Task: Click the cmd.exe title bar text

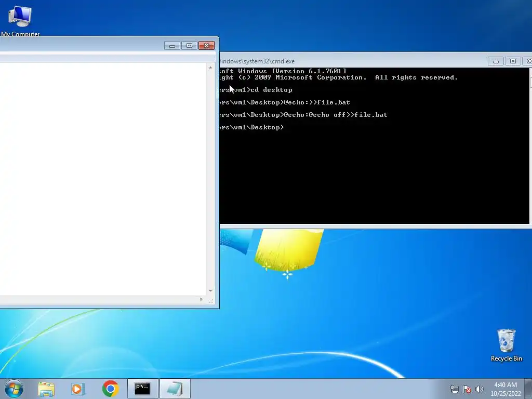Action: [256, 61]
